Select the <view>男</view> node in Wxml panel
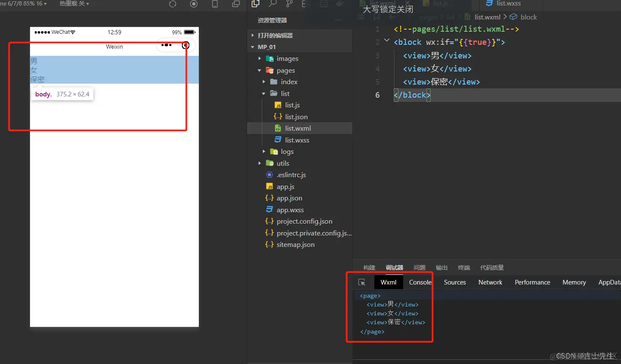Viewport: 621px width, 364px height. tap(393, 304)
